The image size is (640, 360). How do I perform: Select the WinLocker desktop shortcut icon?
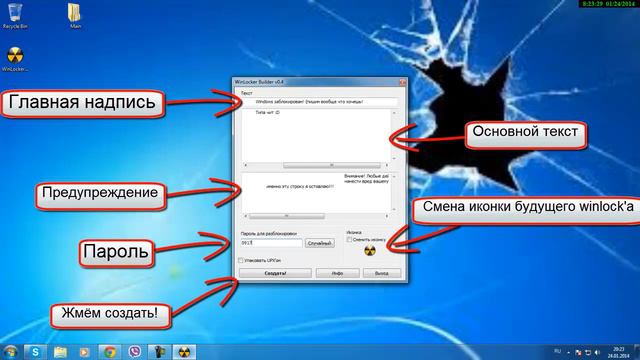pos(15,59)
